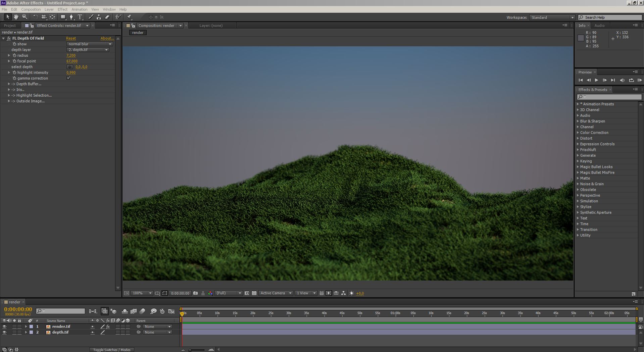Click Reset for FL Depth Of Field
The image size is (644, 352).
(x=71, y=38)
